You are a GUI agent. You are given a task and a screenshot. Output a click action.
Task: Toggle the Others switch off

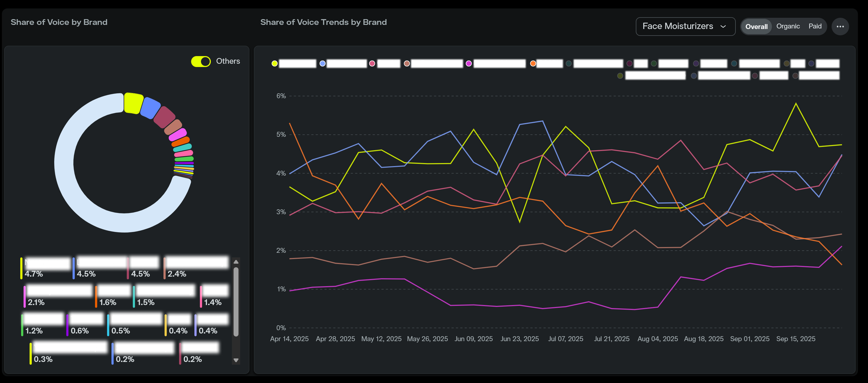point(201,61)
